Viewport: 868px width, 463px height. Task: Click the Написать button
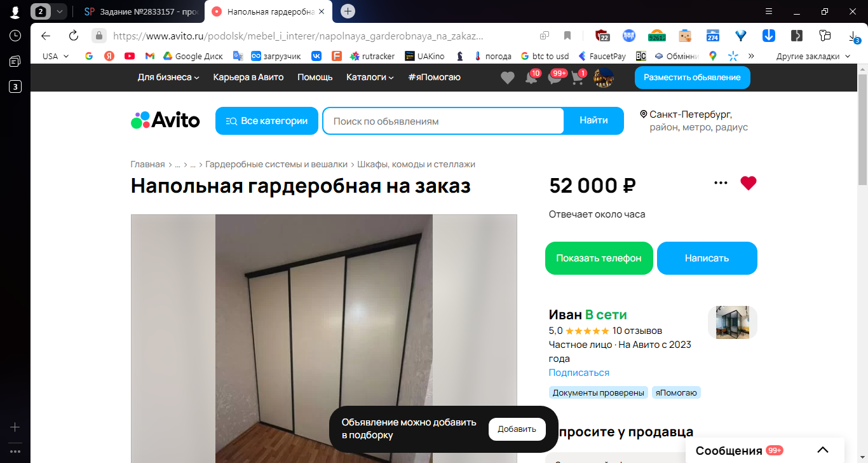707,258
